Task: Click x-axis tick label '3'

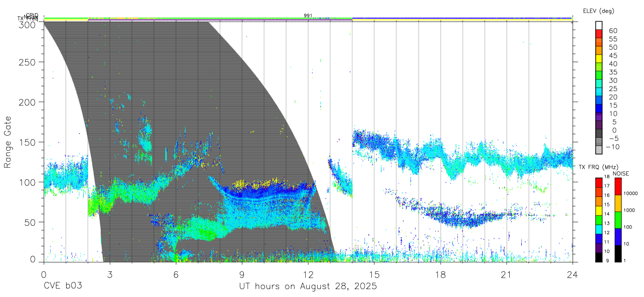Action: pyautogui.click(x=110, y=274)
